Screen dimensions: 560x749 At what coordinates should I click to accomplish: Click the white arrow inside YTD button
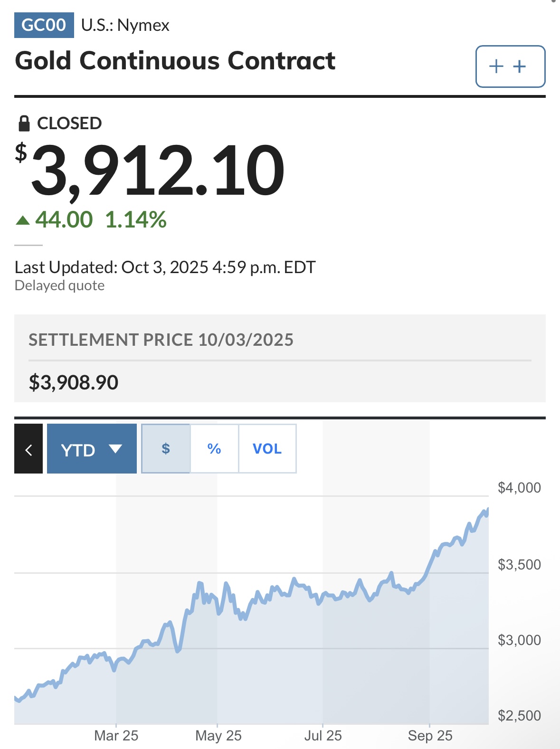pyautogui.click(x=115, y=449)
